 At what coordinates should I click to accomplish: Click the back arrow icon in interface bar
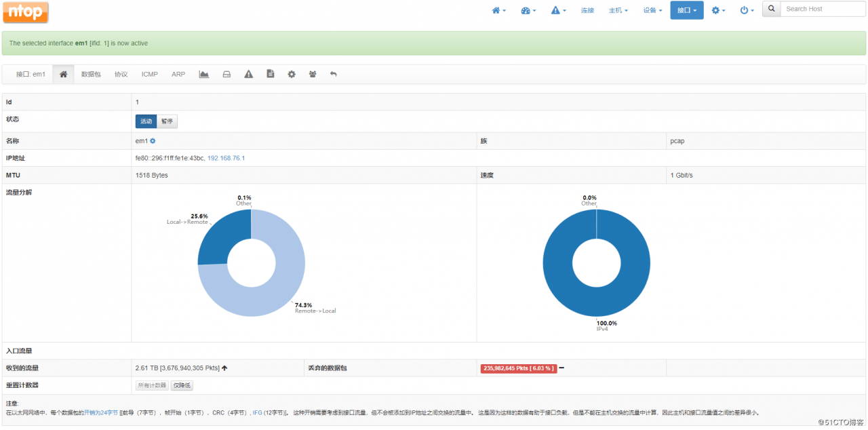[333, 74]
